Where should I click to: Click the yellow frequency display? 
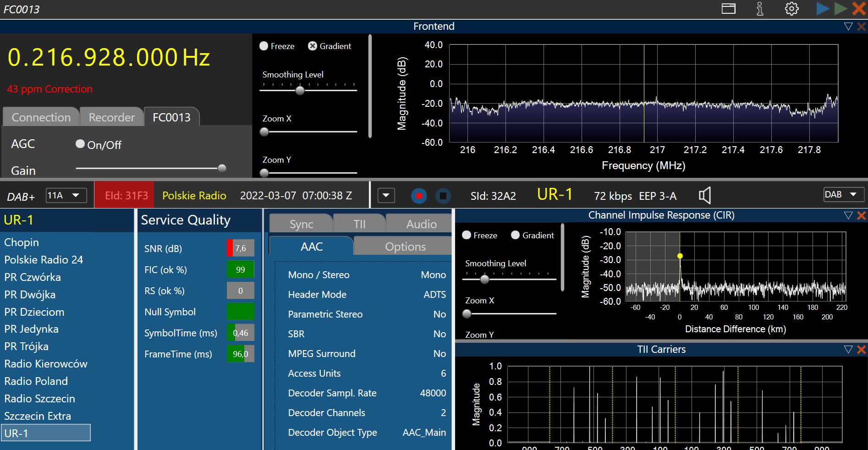click(x=109, y=58)
